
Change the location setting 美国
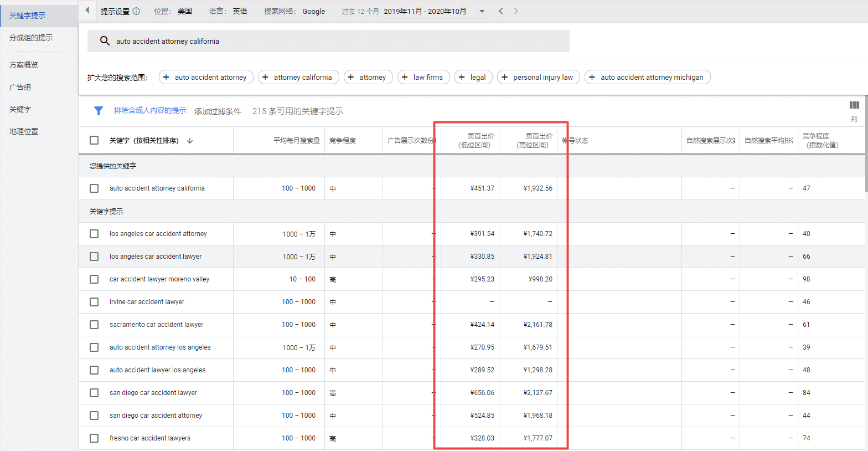tap(185, 11)
